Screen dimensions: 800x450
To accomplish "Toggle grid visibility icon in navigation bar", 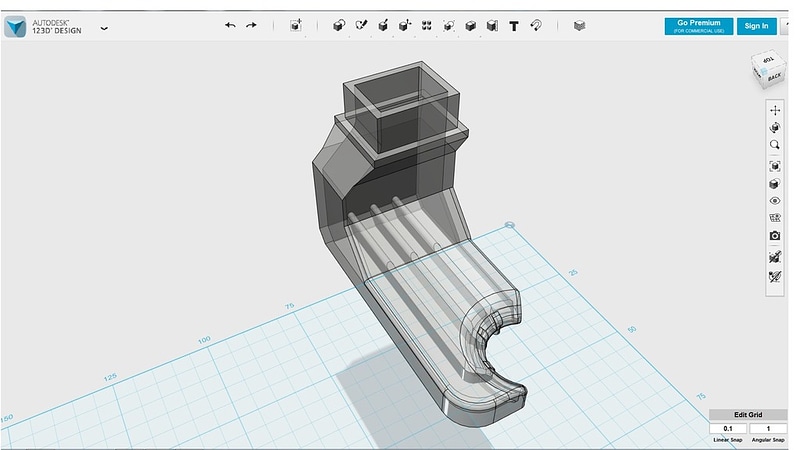I will (775, 218).
